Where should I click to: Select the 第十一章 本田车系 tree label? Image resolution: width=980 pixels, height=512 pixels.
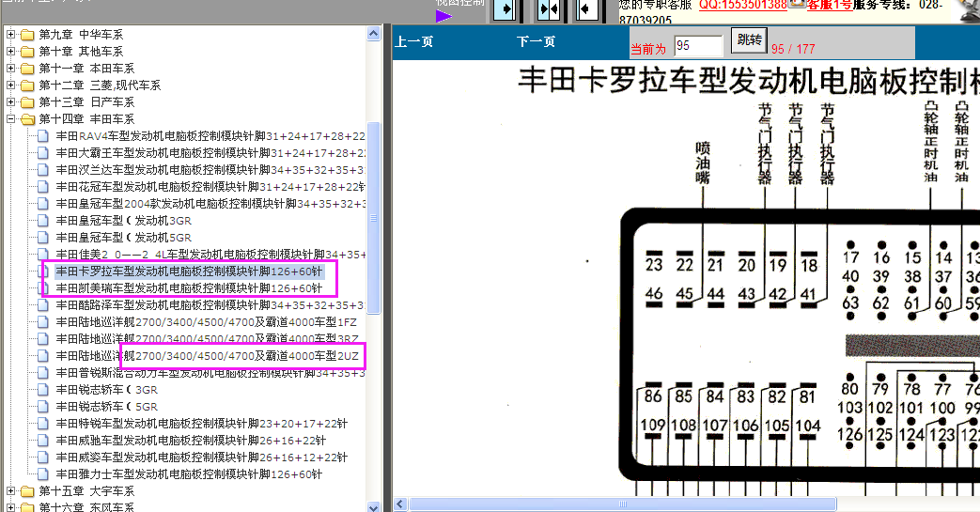point(86,69)
